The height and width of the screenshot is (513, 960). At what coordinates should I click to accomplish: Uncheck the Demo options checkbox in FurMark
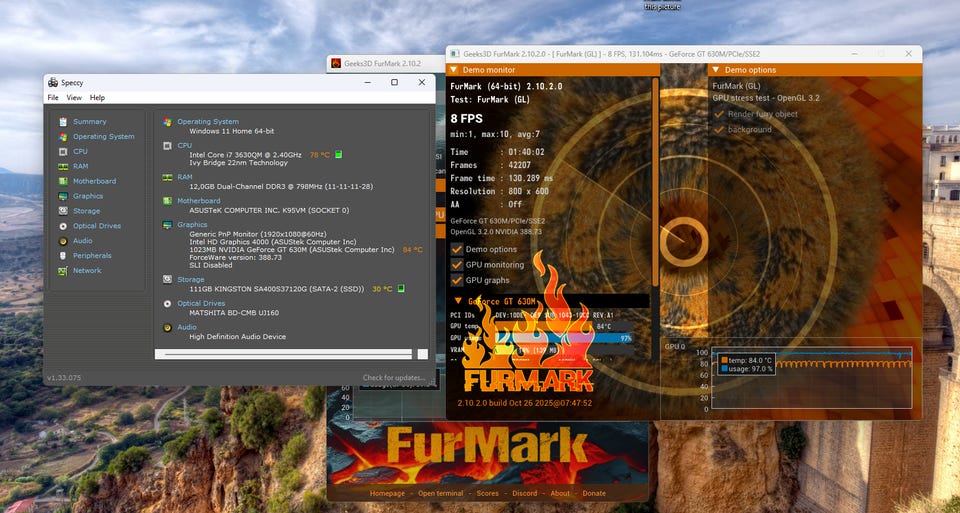click(457, 249)
